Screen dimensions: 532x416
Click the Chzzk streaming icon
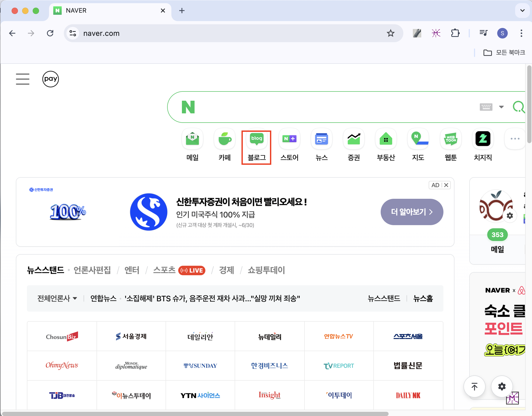483,139
